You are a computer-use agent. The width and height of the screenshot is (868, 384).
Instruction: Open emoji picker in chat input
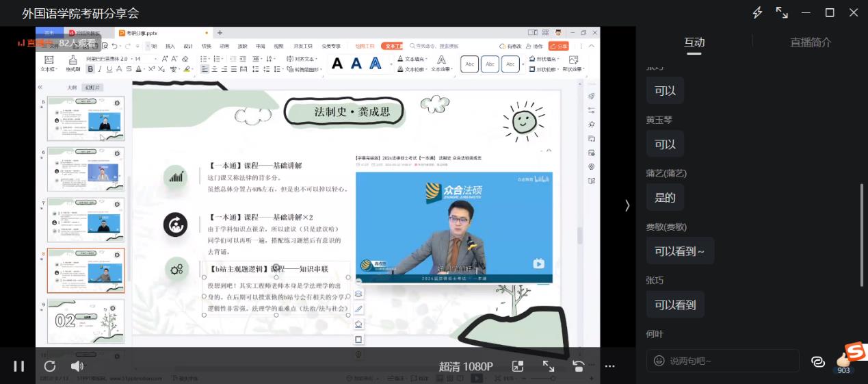point(659,361)
